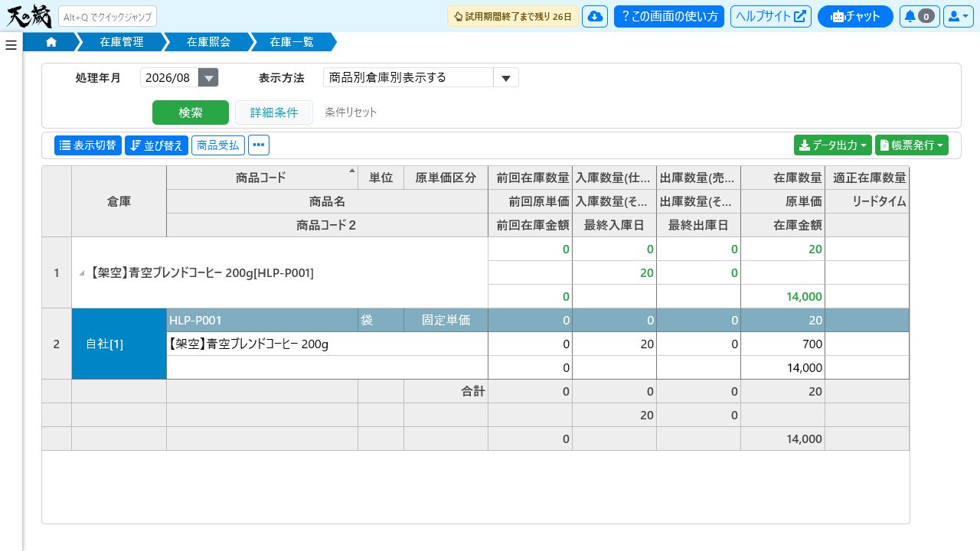Click the cloud download icon button

coord(595,16)
